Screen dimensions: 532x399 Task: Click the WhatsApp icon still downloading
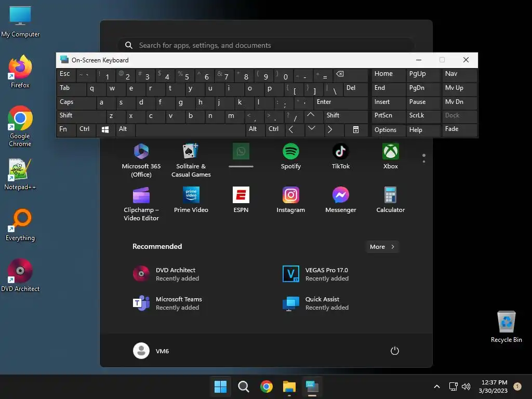coord(241,151)
